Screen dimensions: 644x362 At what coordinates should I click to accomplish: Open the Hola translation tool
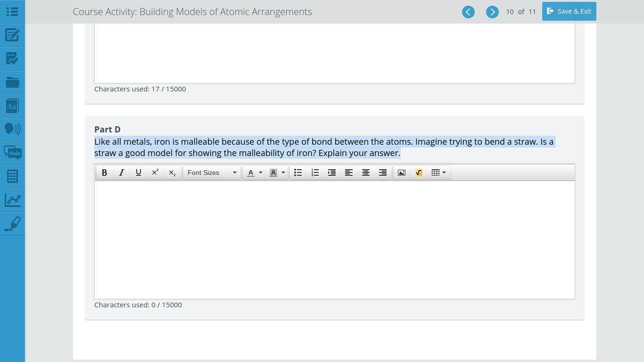[12, 153]
